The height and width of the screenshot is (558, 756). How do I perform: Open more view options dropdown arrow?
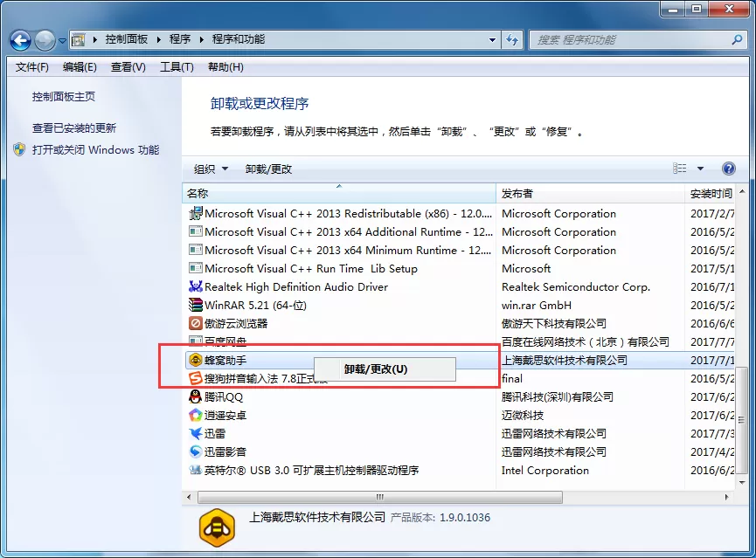[700, 169]
